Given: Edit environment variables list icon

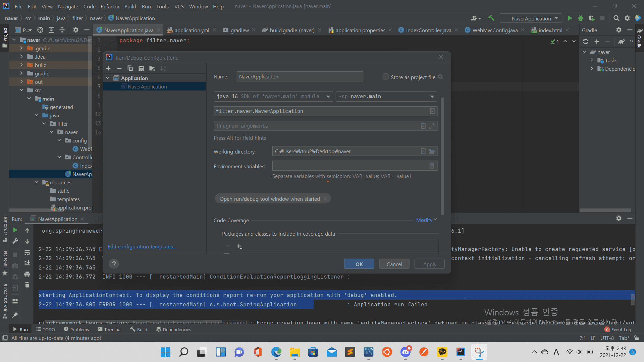Looking at the screenshot, I should coord(432,166).
